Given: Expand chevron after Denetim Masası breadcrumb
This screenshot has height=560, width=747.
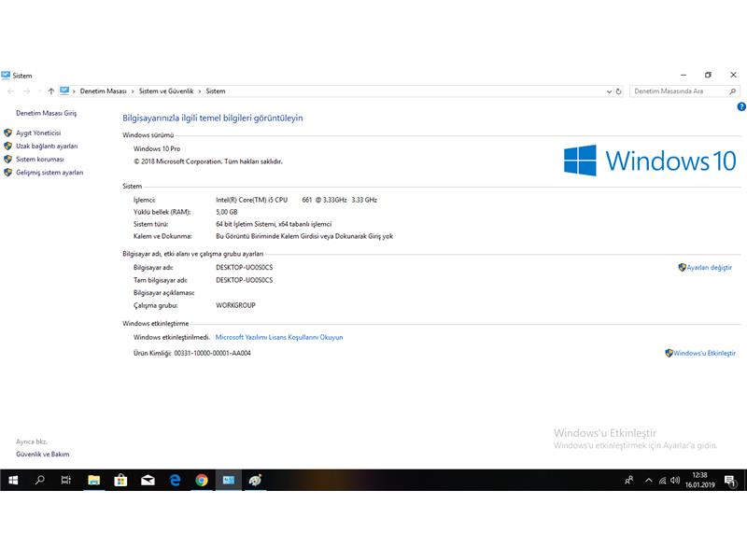Looking at the screenshot, I should coord(133,91).
